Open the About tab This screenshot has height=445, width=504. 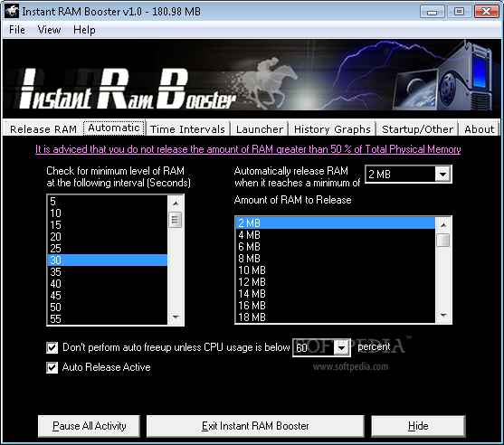pos(479,129)
